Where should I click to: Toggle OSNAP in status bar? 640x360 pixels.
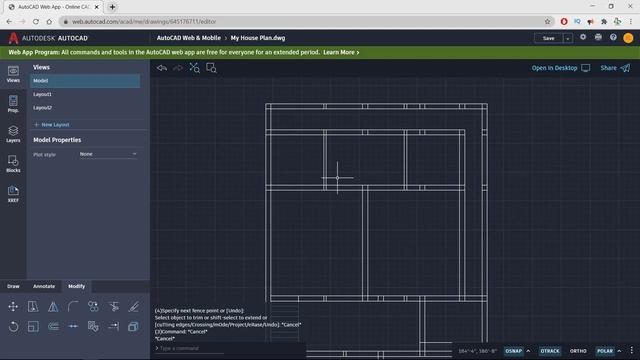click(513, 351)
